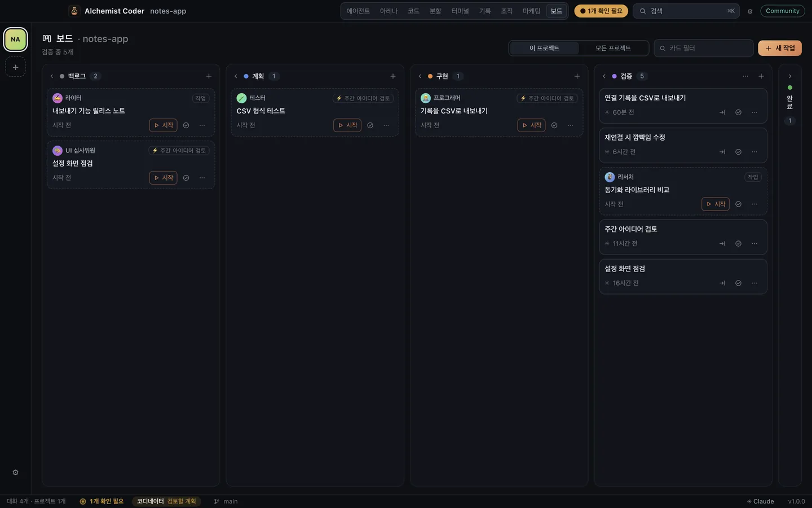812x508 pixels.
Task: Start the CSV 형식 테스트 card
Action: click(x=347, y=125)
